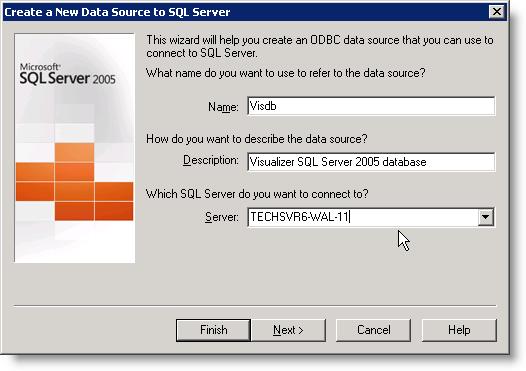Image resolution: width=526 pixels, height=371 pixels.
Task: Click inside the Server combo box text
Action: pos(362,217)
